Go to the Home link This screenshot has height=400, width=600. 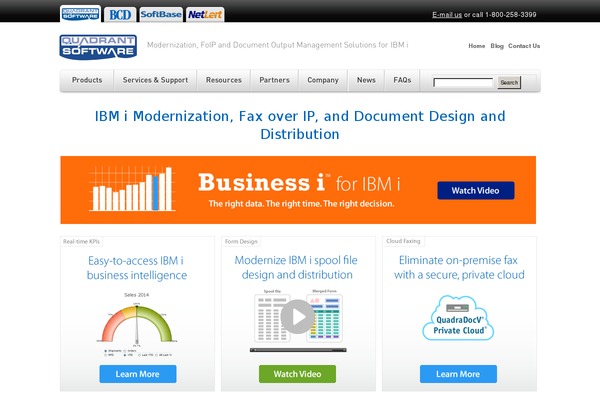476,46
